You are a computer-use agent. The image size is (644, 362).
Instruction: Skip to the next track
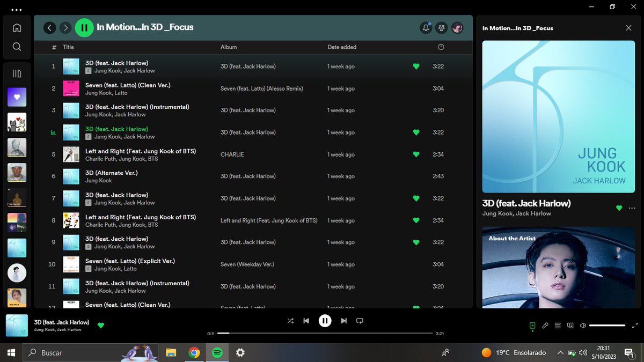(x=343, y=321)
